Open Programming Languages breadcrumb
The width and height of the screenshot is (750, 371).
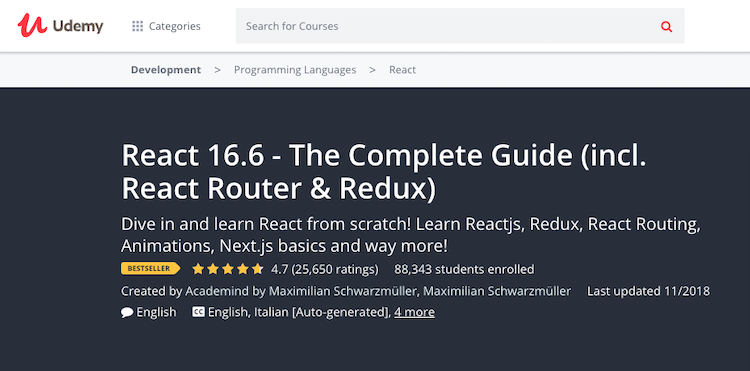pos(295,70)
